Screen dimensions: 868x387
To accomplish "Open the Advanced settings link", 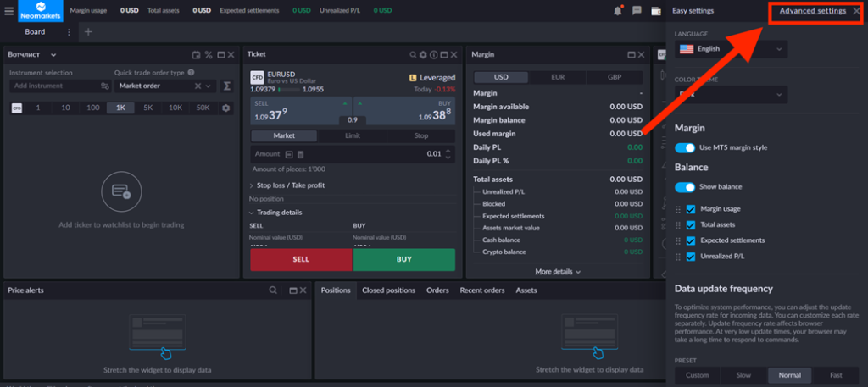I will pos(812,11).
